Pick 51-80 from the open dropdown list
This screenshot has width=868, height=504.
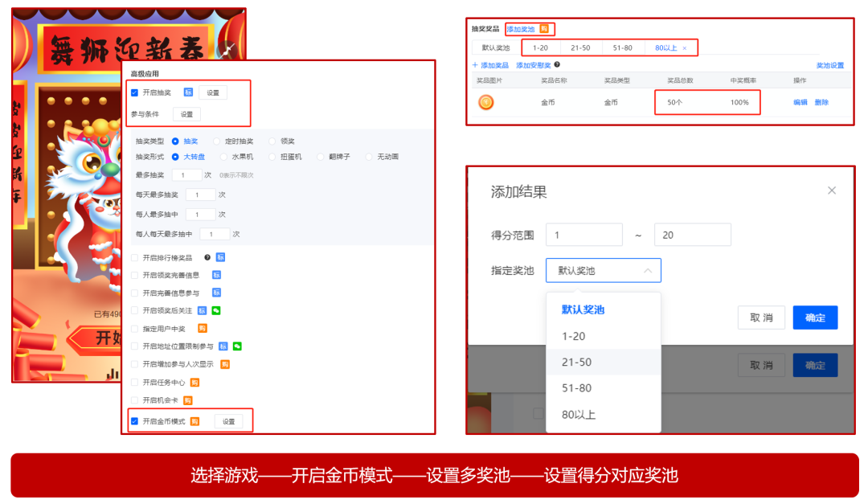click(x=604, y=388)
